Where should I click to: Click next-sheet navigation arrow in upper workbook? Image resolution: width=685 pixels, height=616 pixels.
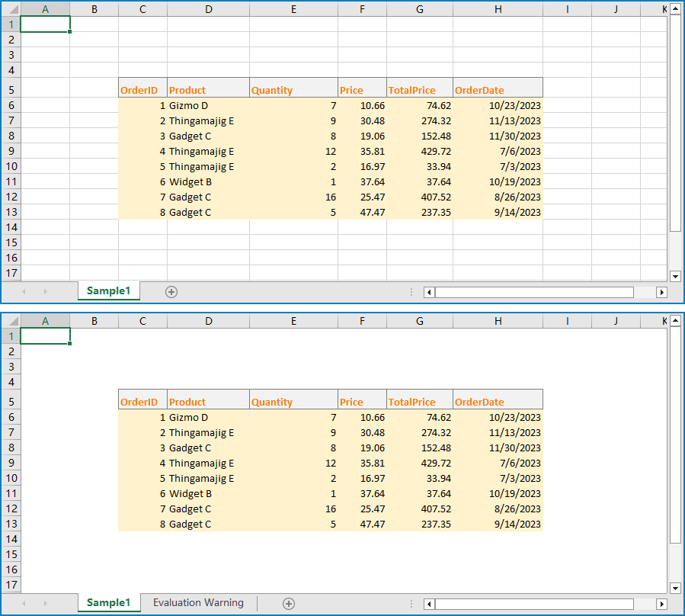(x=45, y=292)
